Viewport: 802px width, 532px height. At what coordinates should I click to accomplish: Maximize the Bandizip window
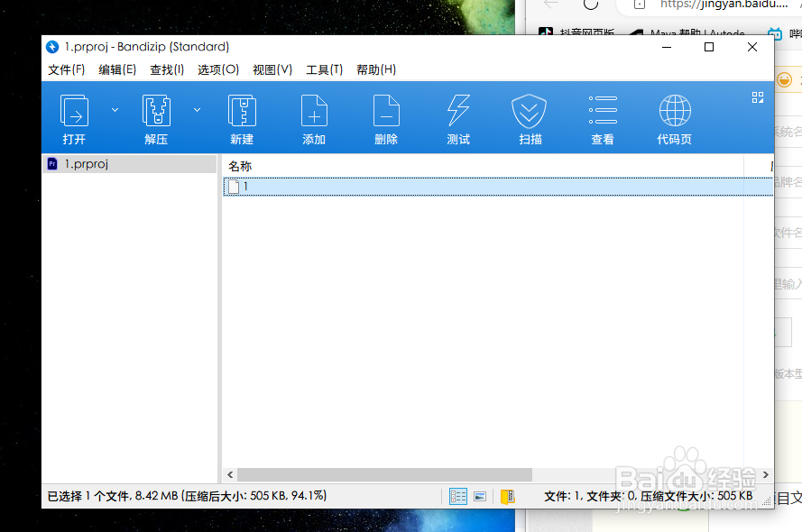[709, 47]
